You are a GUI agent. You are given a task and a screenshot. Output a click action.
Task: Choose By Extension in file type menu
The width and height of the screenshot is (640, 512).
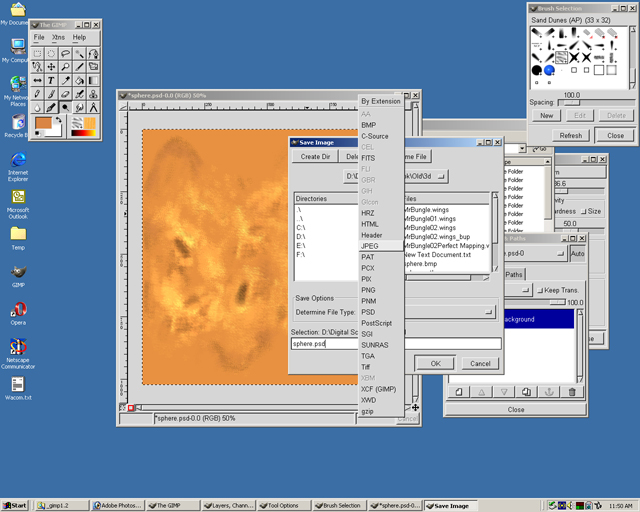click(x=380, y=101)
